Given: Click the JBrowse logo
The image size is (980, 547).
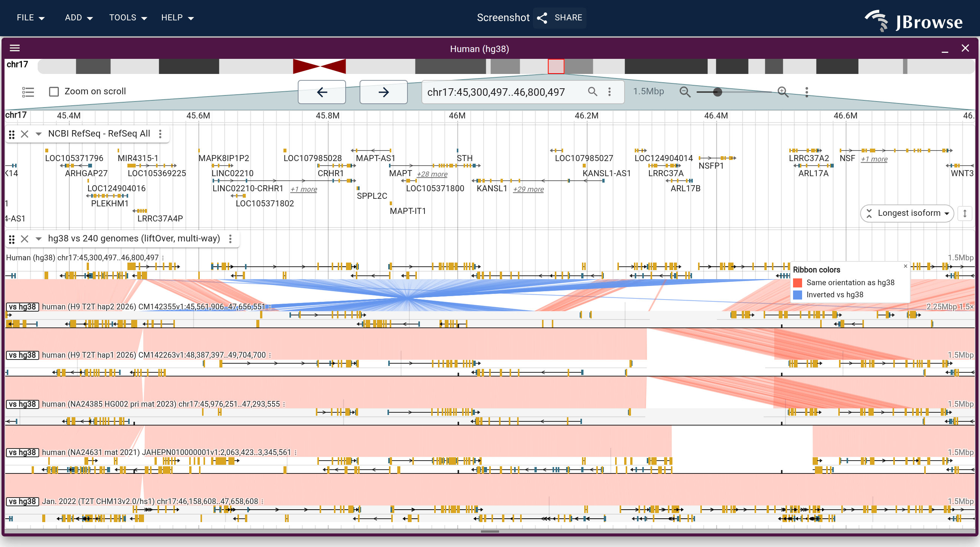Looking at the screenshot, I should point(914,21).
